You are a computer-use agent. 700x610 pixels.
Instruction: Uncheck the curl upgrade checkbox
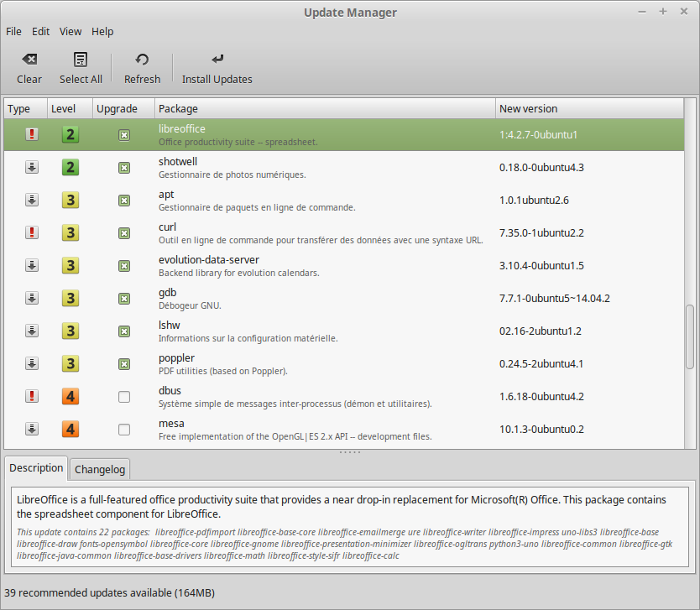pyautogui.click(x=124, y=233)
